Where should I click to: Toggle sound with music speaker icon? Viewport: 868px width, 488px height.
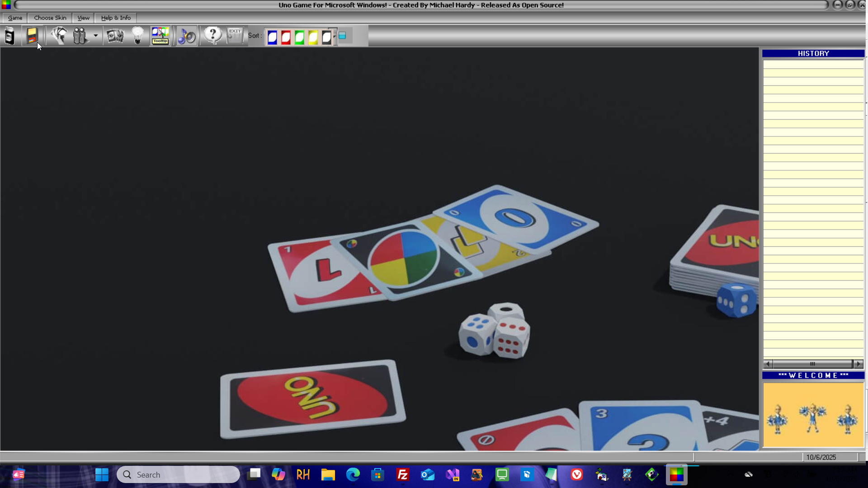[x=186, y=36]
